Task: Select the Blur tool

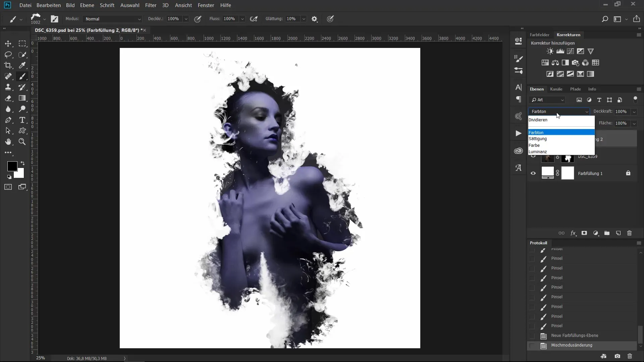Action: point(8,109)
